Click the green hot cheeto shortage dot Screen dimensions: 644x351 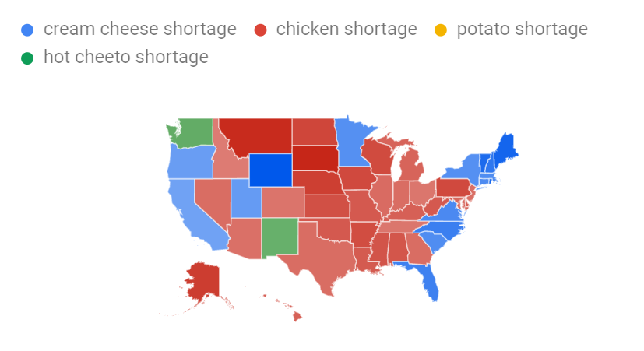27,58
